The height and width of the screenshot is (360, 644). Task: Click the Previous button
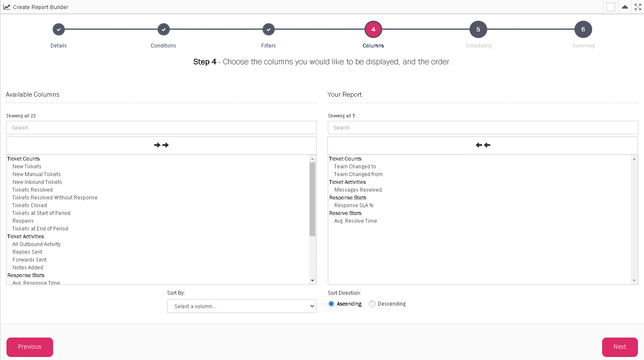click(30, 347)
